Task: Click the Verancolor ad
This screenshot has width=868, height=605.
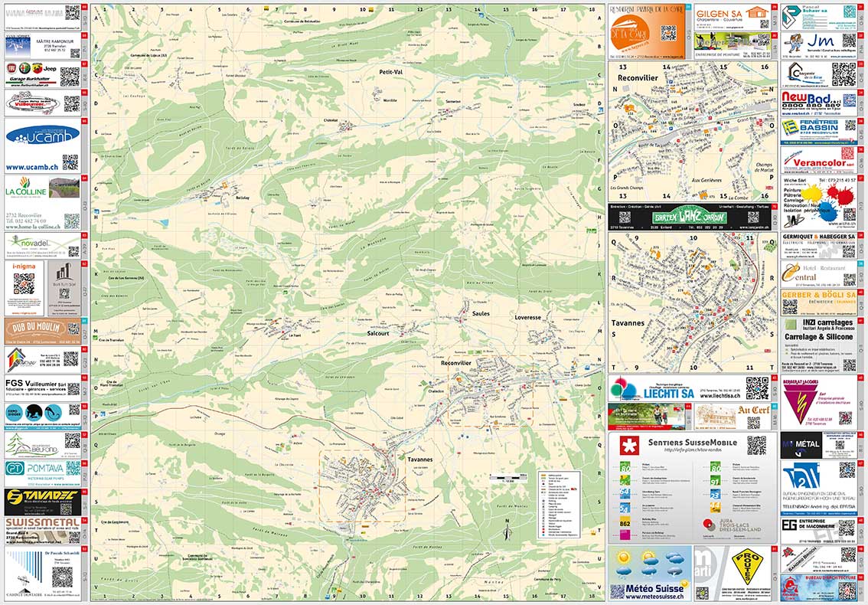Action: (x=819, y=160)
